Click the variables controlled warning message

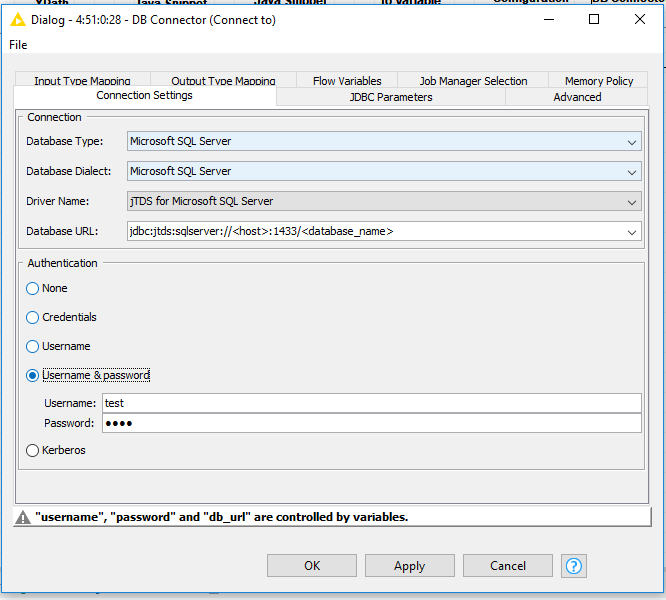pos(221,517)
